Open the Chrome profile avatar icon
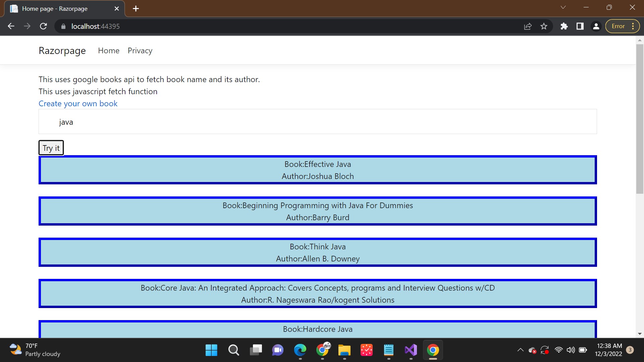644x362 pixels. 596,26
